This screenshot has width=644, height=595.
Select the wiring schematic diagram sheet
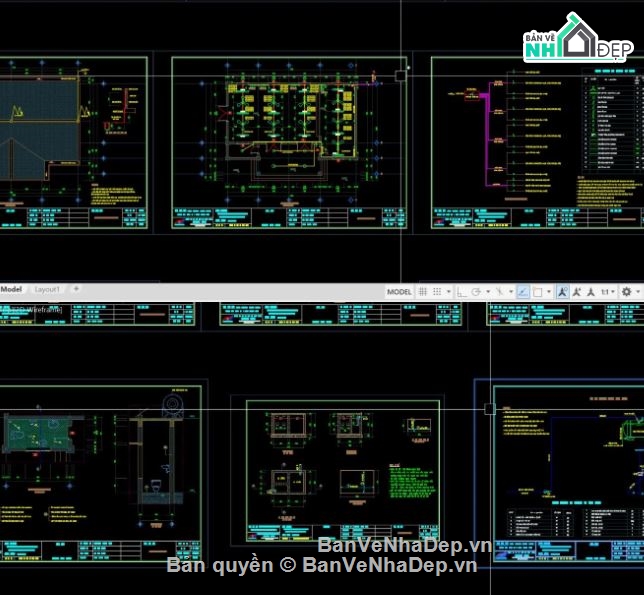[x=538, y=142]
